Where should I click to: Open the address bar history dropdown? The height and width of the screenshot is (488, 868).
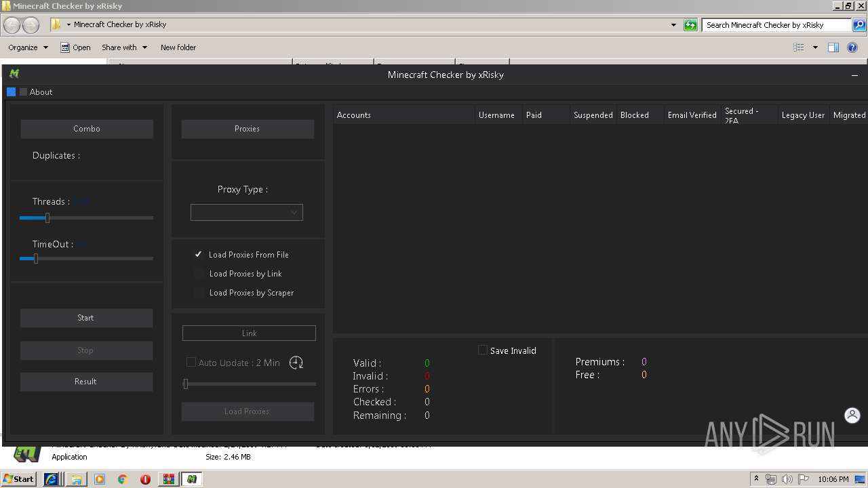click(673, 25)
